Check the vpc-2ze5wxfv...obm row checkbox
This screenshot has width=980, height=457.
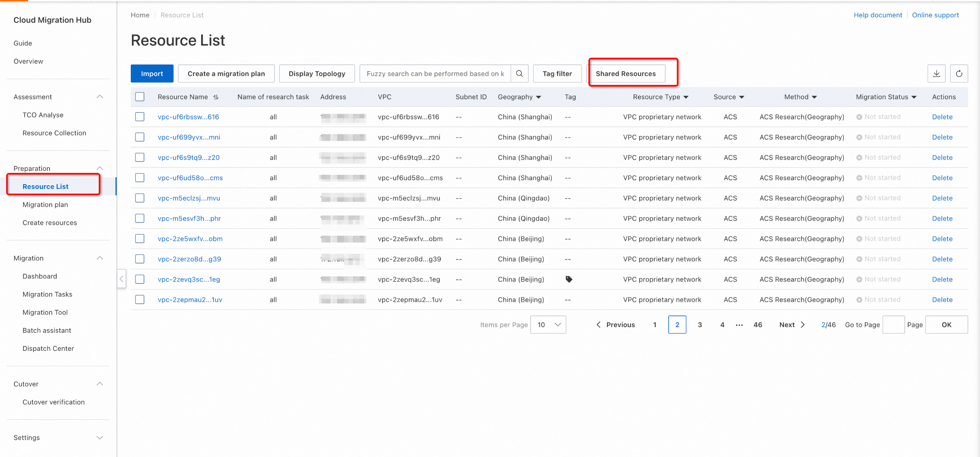pos(140,238)
